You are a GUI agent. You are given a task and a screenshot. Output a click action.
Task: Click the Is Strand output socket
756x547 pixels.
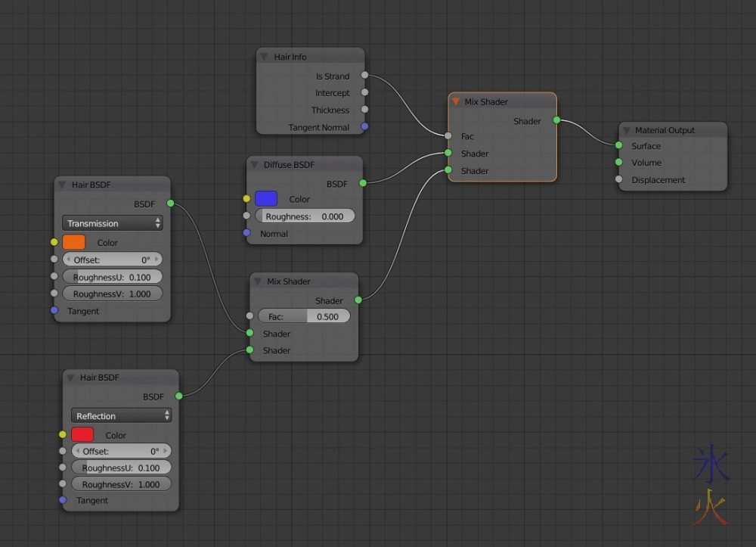tap(365, 76)
